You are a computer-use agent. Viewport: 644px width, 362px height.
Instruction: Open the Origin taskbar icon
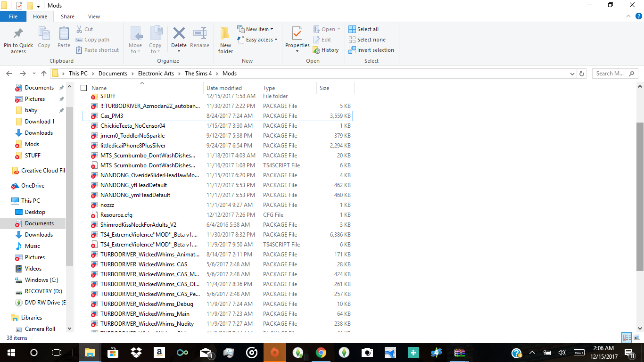275,353
